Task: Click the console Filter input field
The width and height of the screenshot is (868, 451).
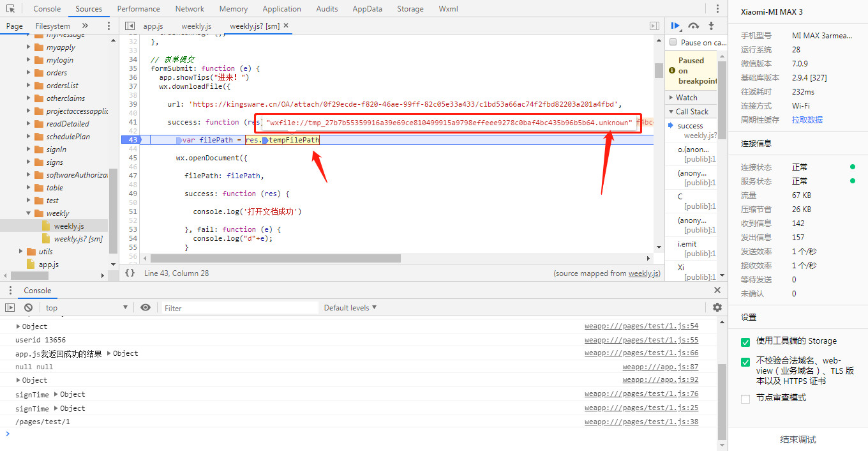Action: point(239,308)
